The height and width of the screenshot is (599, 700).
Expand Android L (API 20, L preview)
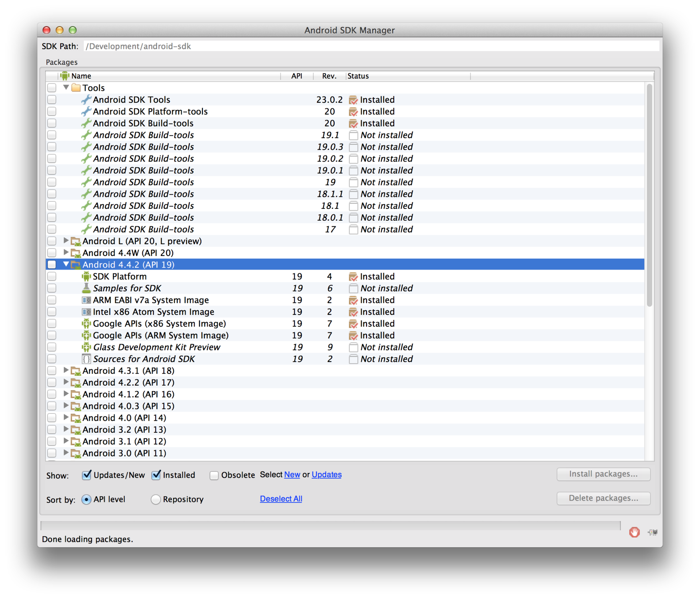tap(66, 241)
